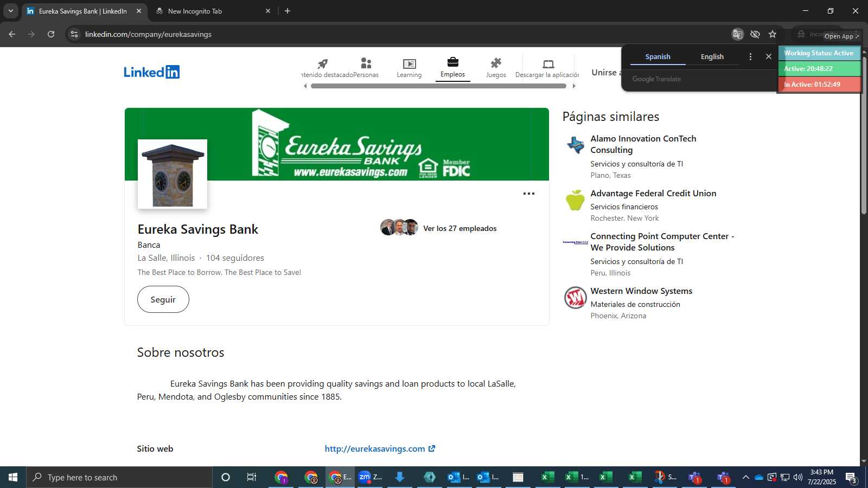This screenshot has width=868, height=488.
Task: Show hidden system tray icons
Action: [x=745, y=477]
